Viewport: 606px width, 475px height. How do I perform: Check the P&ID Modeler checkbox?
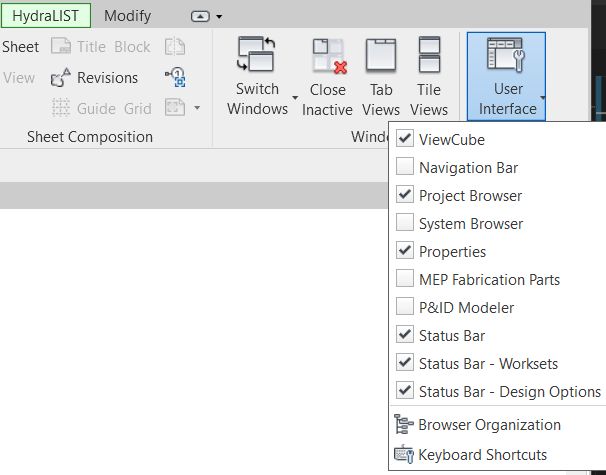pos(405,306)
